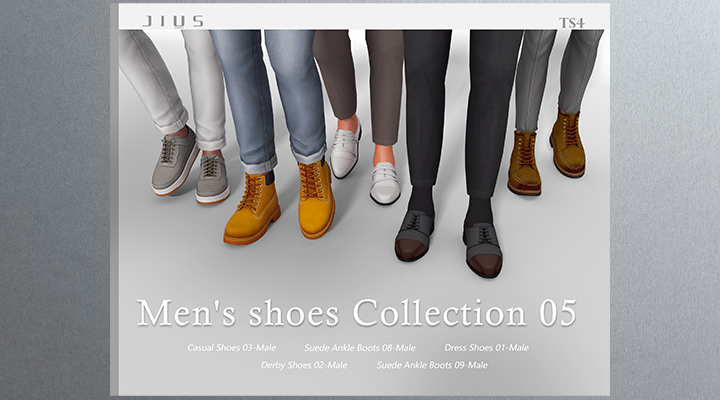Click the lower white dress shoe

[384, 181]
